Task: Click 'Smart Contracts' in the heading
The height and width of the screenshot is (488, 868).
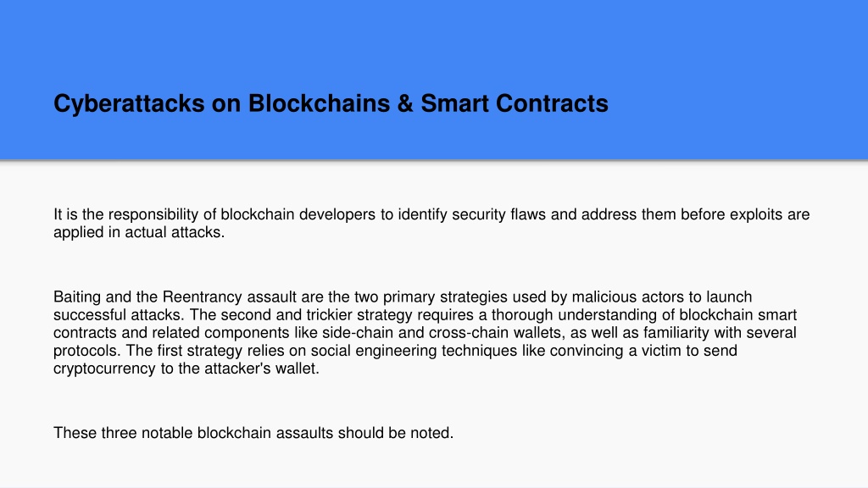Action: pos(515,103)
